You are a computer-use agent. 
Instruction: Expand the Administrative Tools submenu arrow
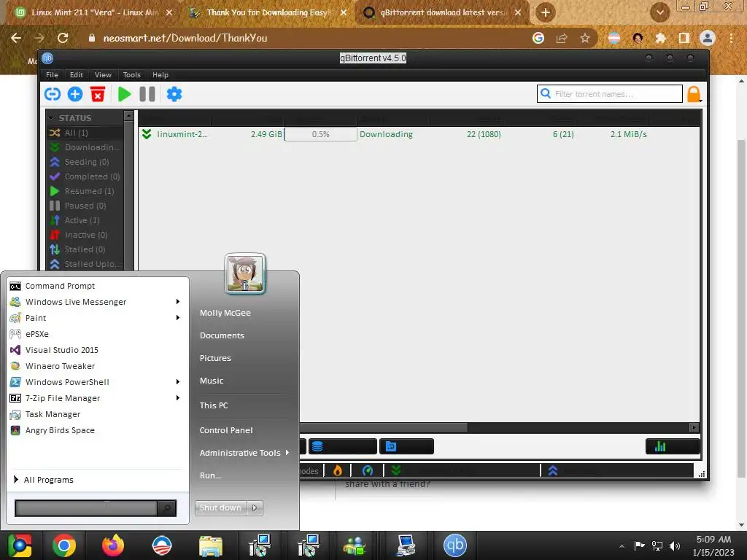pyautogui.click(x=287, y=452)
